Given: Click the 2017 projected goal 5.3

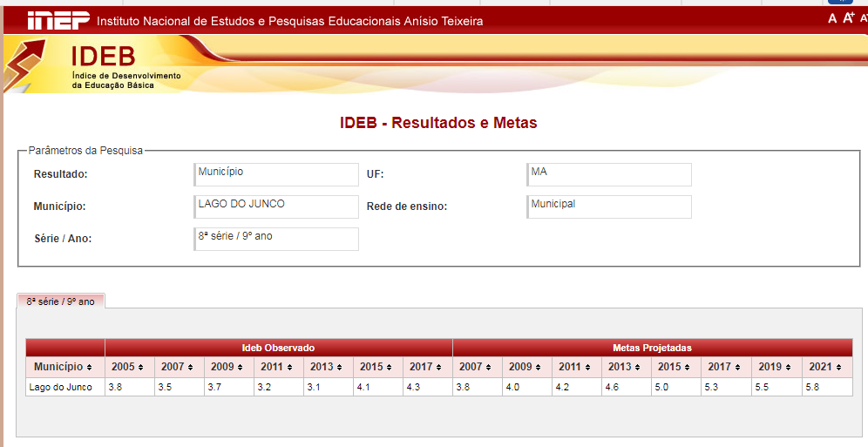Looking at the screenshot, I should click(x=726, y=387).
